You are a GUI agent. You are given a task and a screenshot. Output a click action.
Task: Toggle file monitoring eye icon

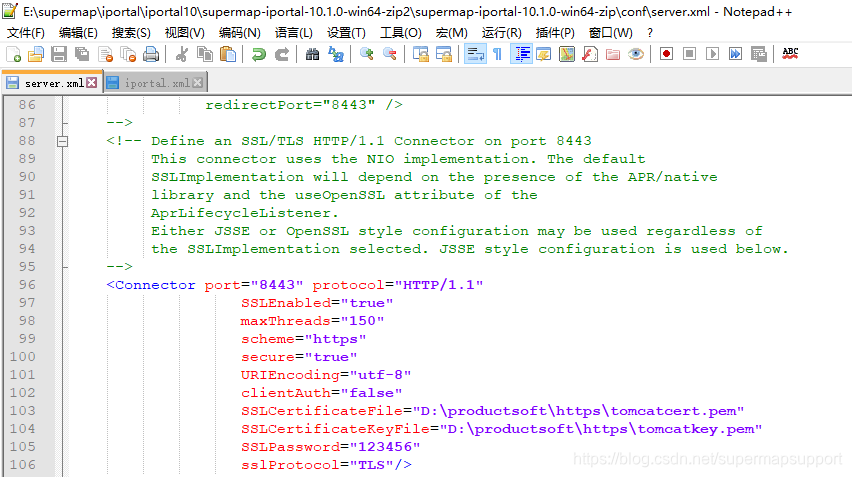(x=636, y=54)
